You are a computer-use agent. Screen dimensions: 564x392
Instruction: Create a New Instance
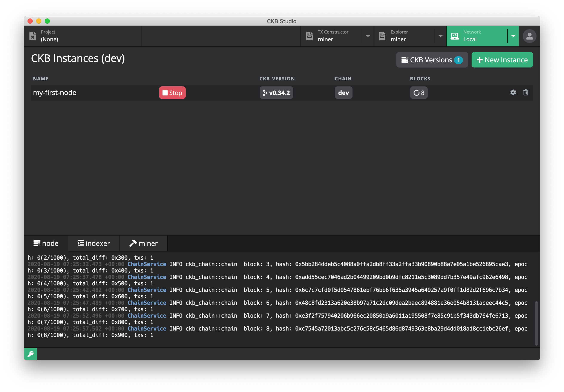[502, 60]
